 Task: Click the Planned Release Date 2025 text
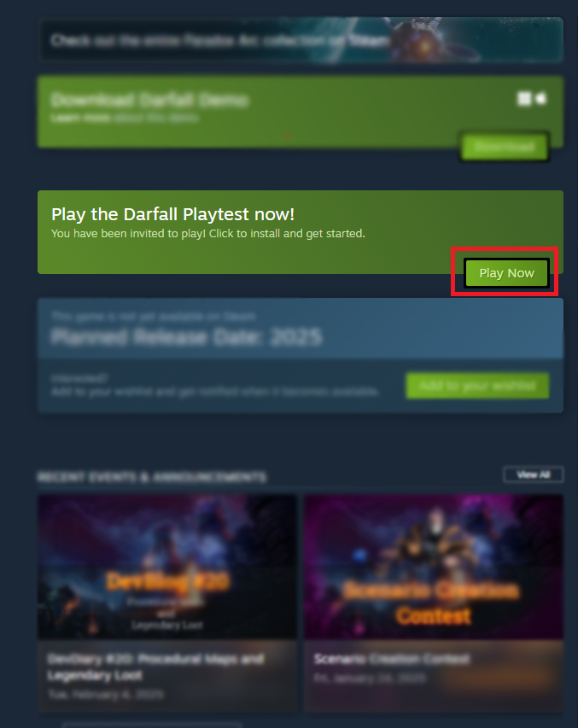[186, 336]
